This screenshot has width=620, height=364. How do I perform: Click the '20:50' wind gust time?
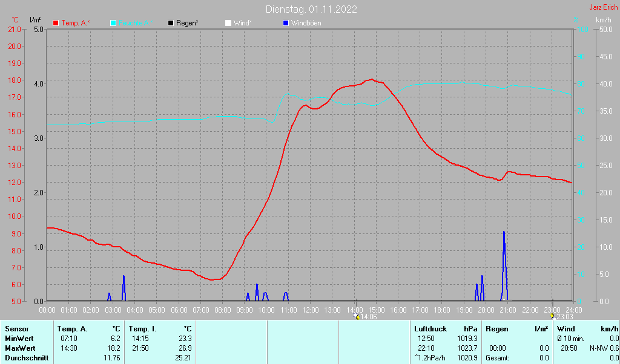(569, 349)
